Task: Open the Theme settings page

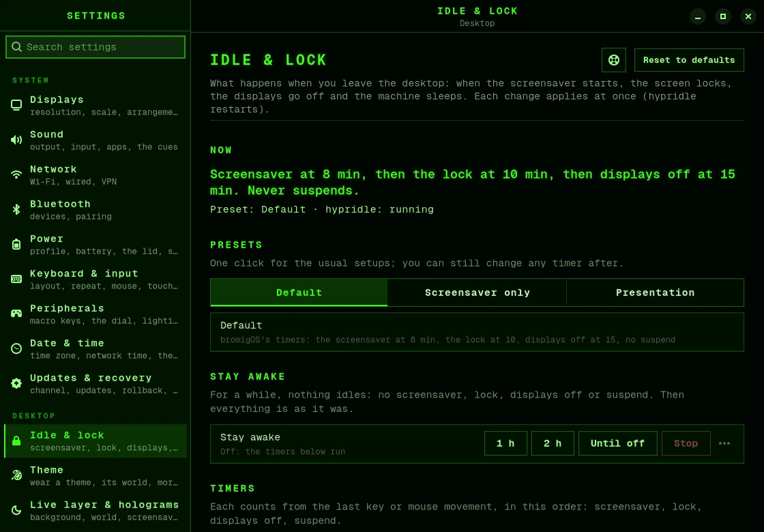Action: click(95, 475)
